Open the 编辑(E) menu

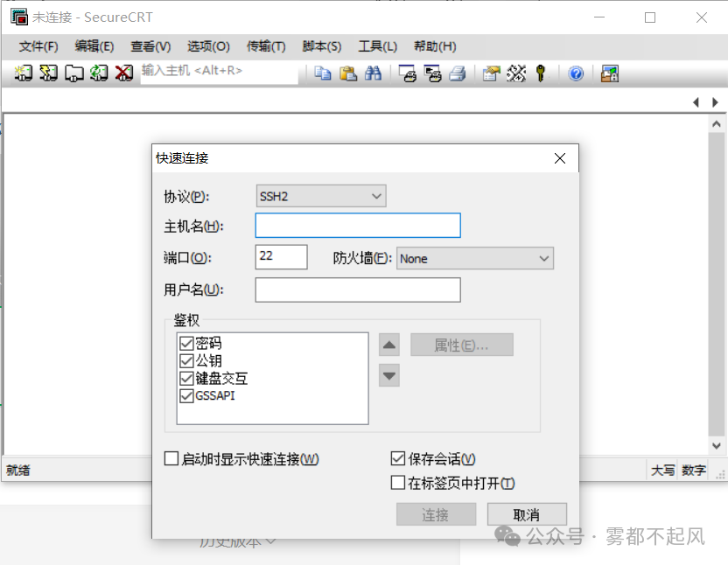point(94,46)
